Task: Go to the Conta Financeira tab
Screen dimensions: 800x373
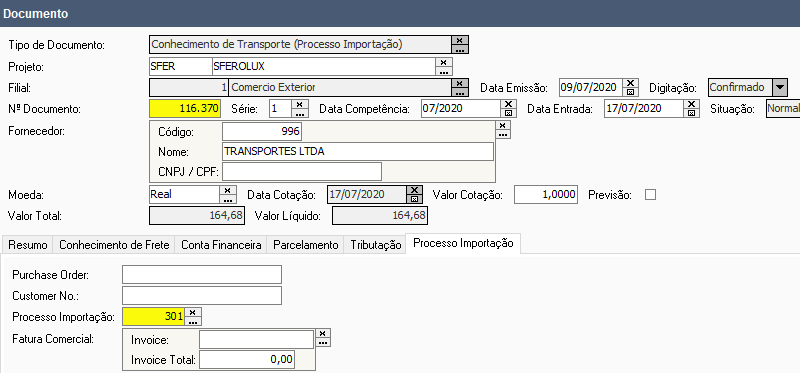Action: pos(221,245)
